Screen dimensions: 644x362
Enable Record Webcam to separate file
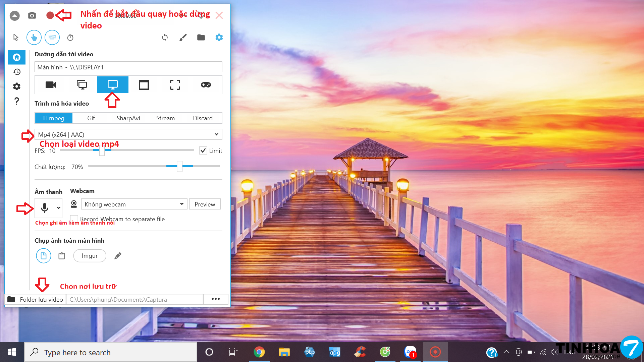point(74,219)
